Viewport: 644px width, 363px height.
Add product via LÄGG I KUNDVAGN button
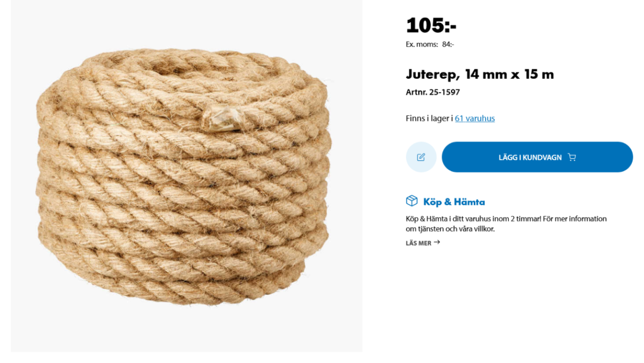pos(537,157)
